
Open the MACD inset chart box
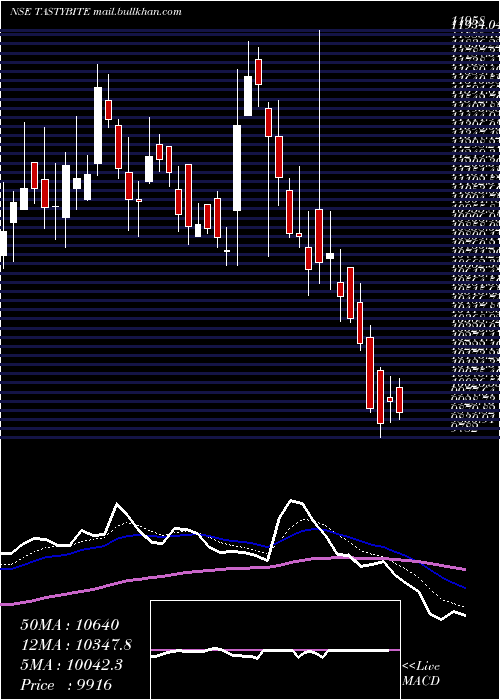pyautogui.click(x=275, y=650)
